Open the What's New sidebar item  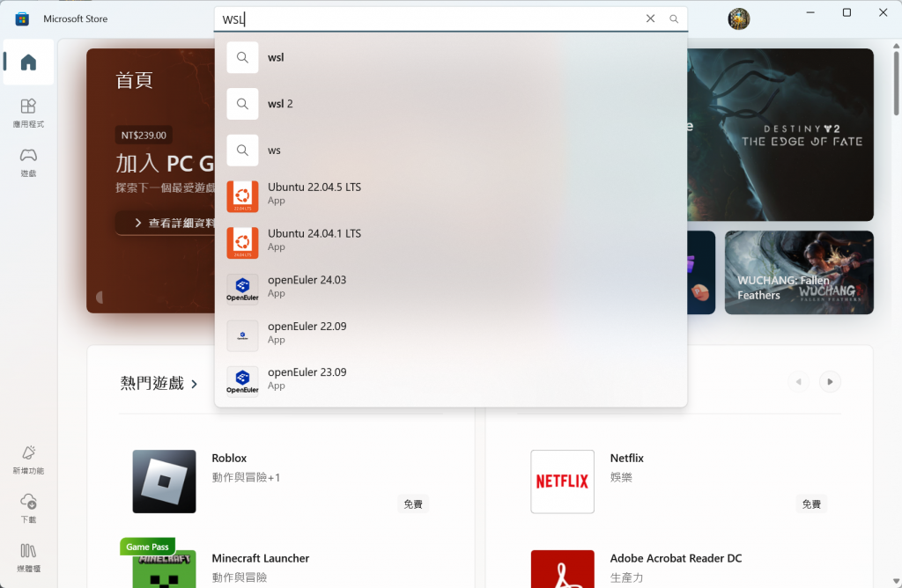[28, 459]
